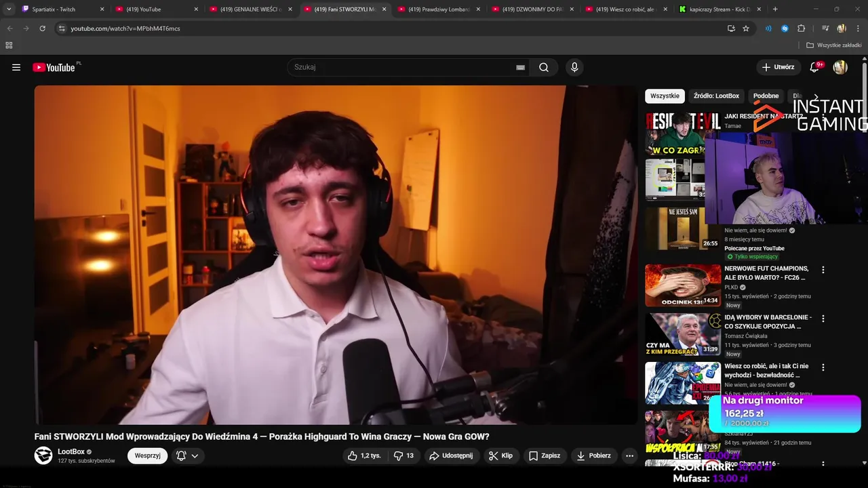Open the browser extensions puzzle icon
The height and width of the screenshot is (488, 868).
802,28
